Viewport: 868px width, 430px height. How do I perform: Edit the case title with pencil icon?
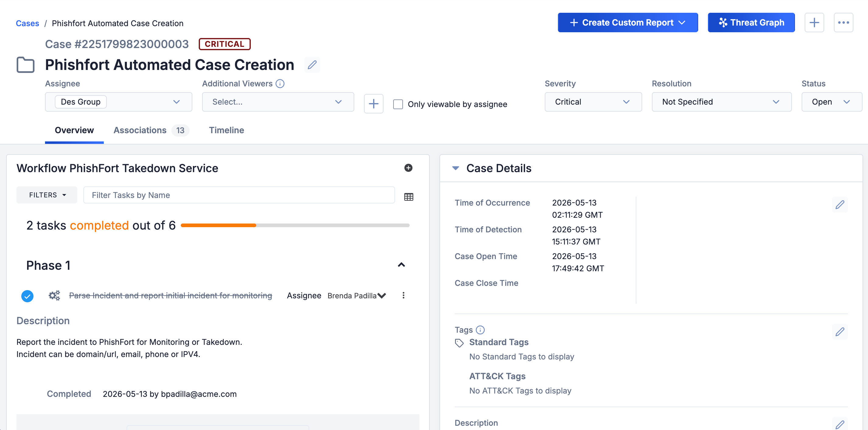tap(312, 65)
